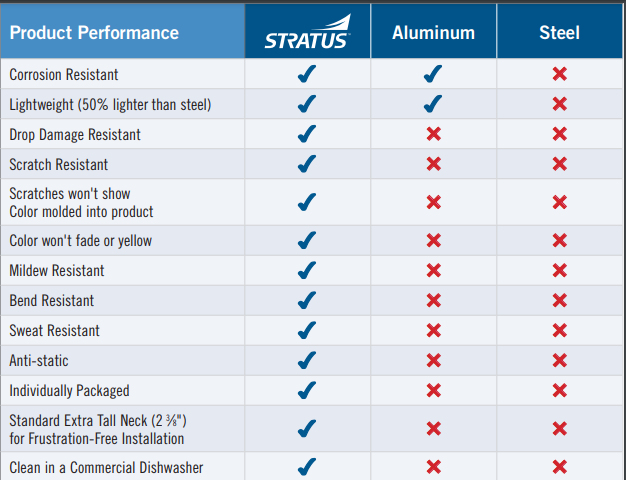626x480 pixels.
Task: Click the Lightweight (50% lighter than steel) label
Action: tap(110, 104)
